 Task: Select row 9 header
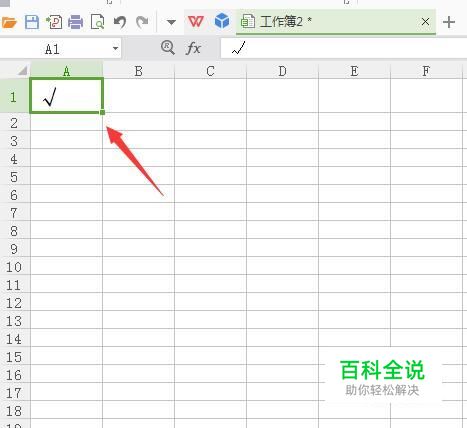coord(15,248)
